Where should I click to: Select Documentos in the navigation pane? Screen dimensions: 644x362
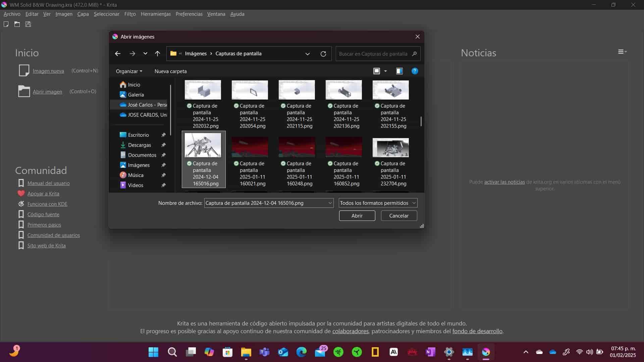142,155
